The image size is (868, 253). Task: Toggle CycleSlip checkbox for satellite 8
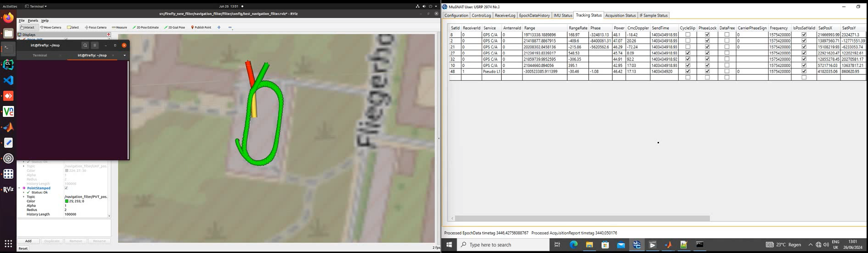pyautogui.click(x=688, y=35)
